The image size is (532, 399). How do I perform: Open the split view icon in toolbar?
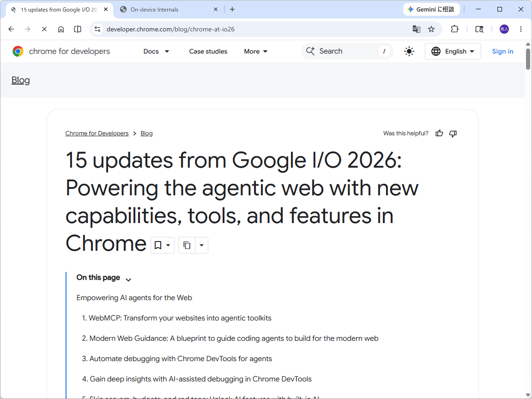tap(78, 29)
